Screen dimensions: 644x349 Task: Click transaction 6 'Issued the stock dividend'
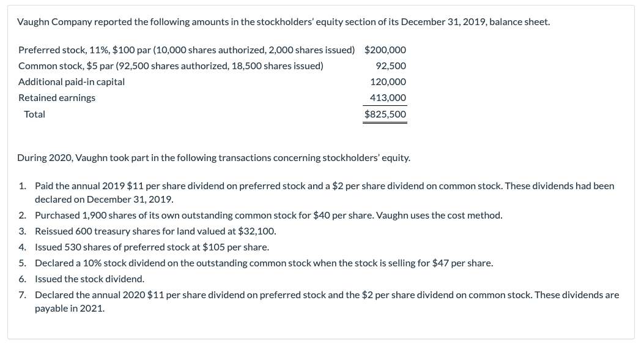coord(89,279)
